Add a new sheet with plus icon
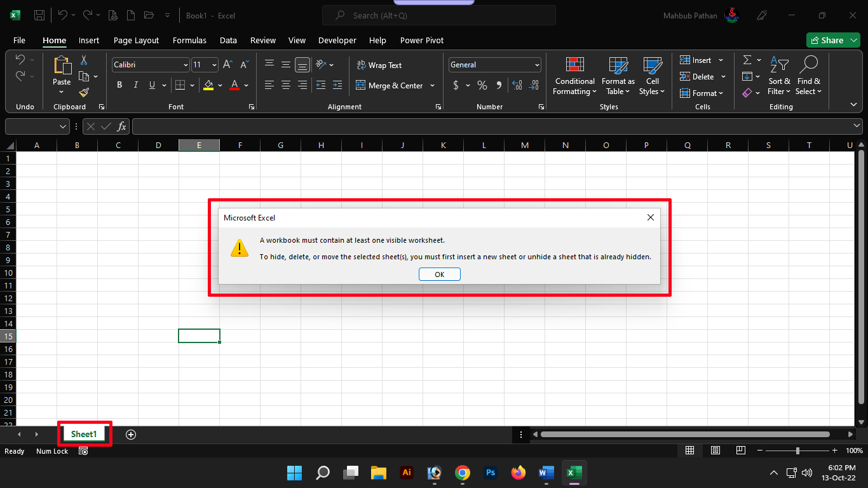 coord(131,435)
